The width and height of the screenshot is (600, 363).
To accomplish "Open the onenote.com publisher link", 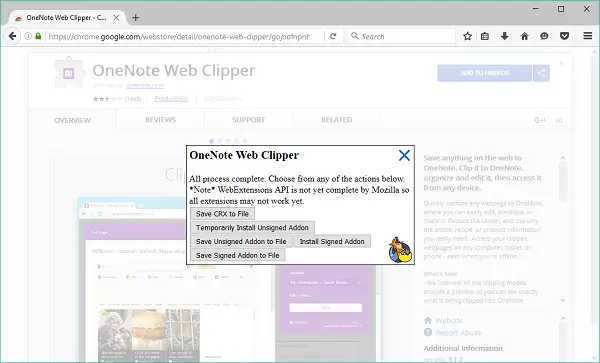I will tap(145, 85).
